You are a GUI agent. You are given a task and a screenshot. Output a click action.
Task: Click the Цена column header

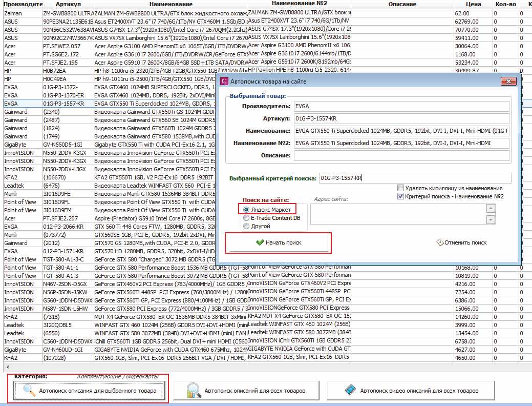point(473,4)
